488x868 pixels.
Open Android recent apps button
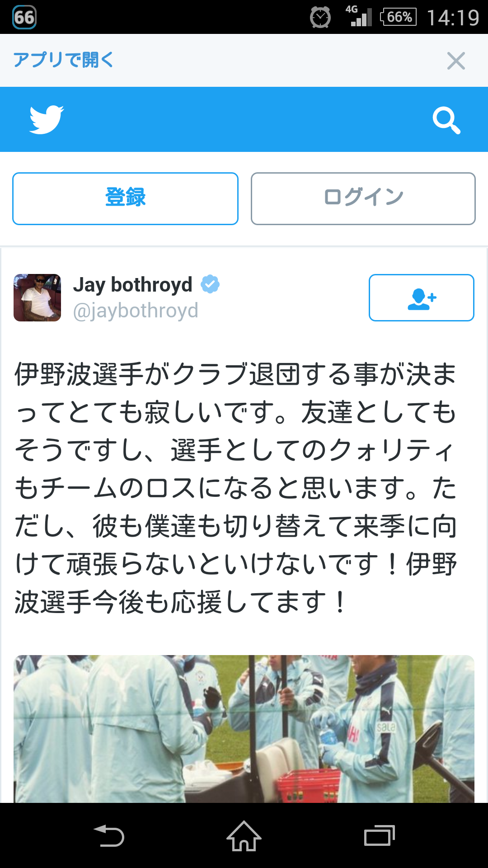pyautogui.click(x=380, y=835)
